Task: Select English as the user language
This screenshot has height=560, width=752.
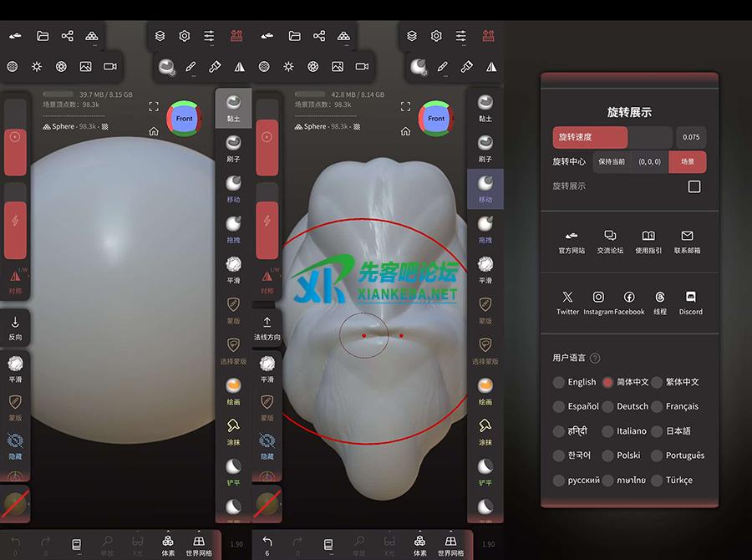Action: pyautogui.click(x=559, y=382)
